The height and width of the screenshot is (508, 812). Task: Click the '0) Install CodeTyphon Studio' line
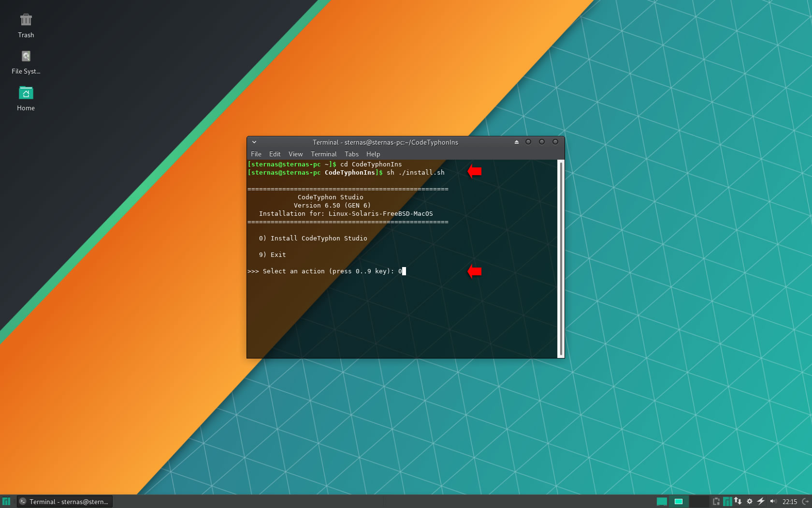coord(313,239)
